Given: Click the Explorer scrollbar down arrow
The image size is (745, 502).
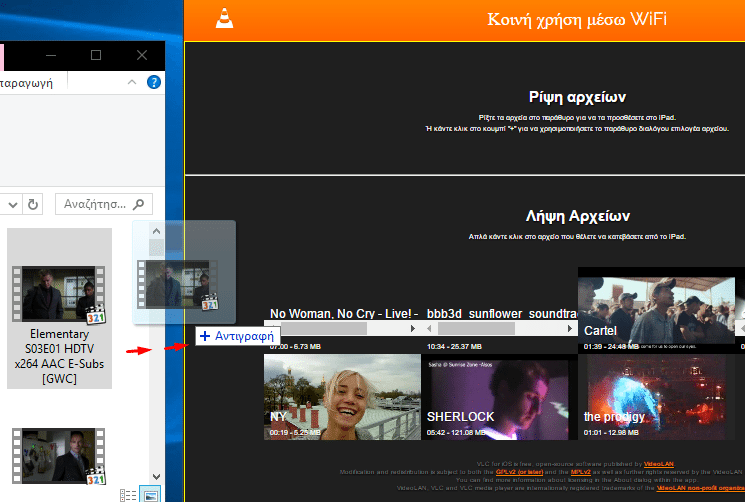Looking at the screenshot, I should point(156,476).
